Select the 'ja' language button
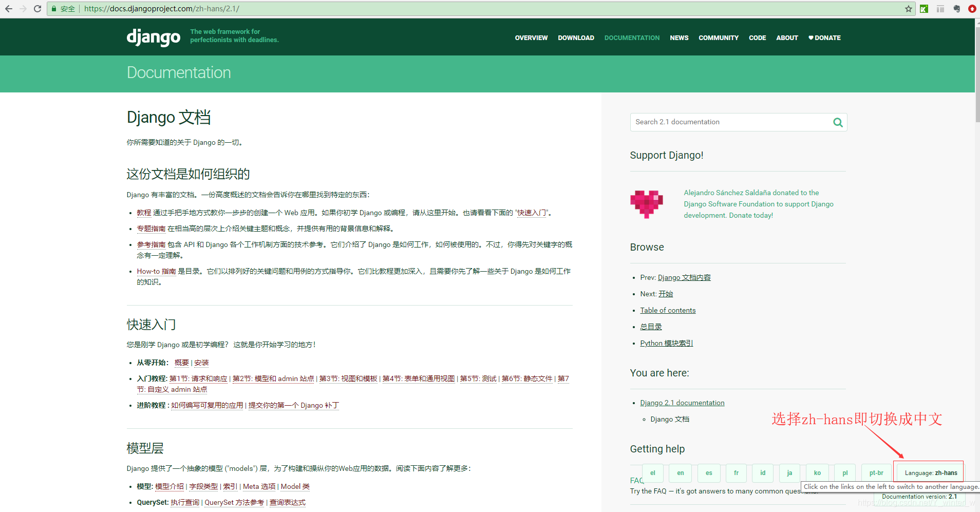Screen dimensions: 980x512 tap(789, 473)
